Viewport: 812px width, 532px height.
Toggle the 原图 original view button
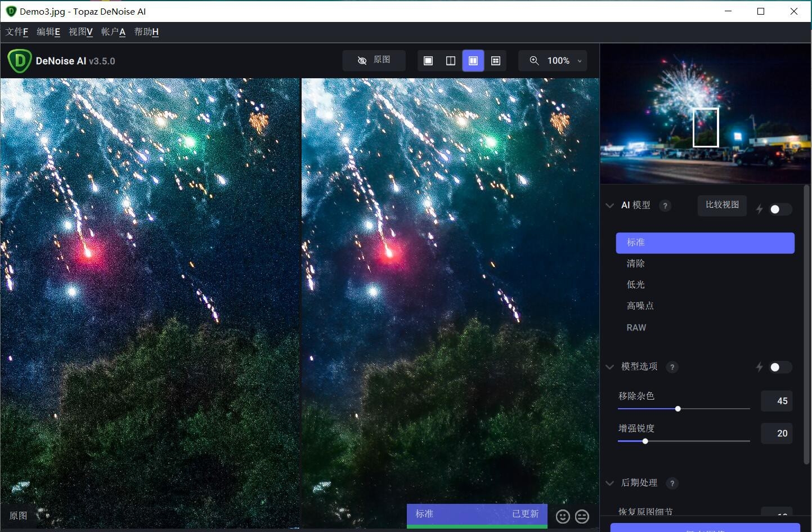[374, 60]
